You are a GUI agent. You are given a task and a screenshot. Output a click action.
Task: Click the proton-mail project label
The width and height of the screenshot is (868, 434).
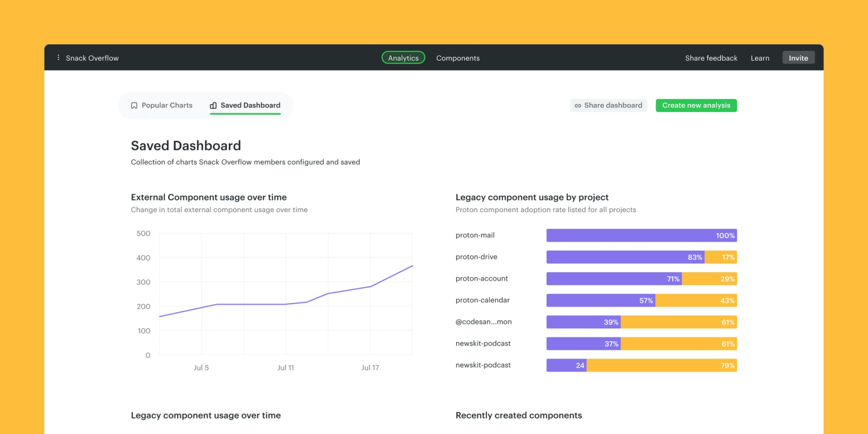pos(475,235)
